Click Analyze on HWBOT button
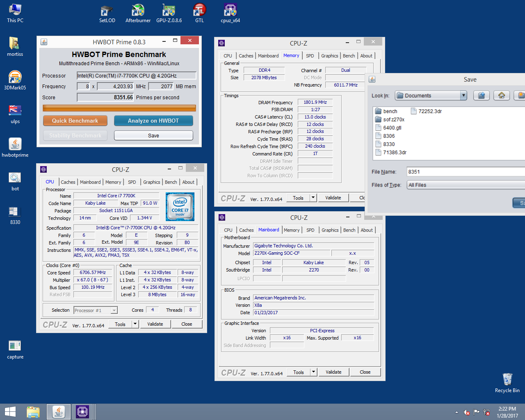Screen dimensions: 525x420 click(x=153, y=121)
